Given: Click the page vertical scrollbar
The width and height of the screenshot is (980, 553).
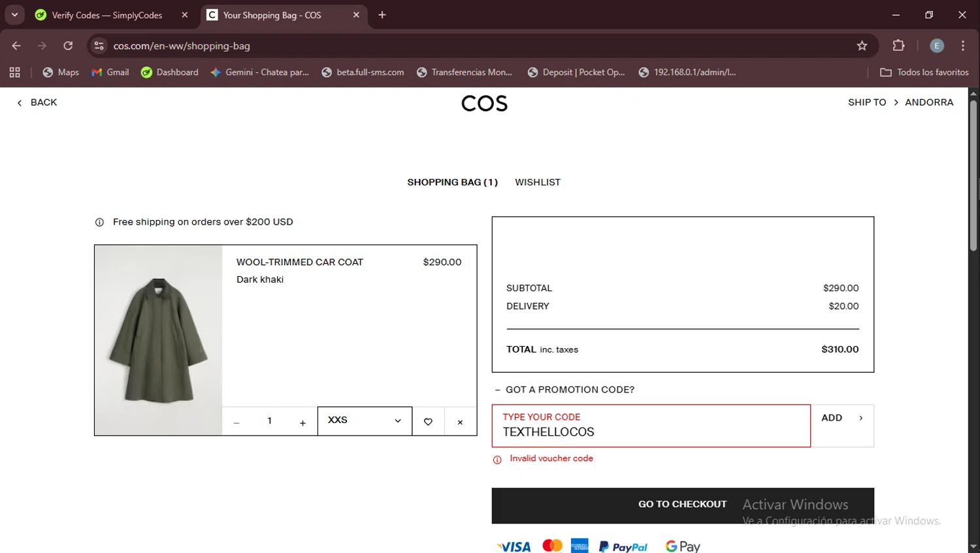Looking at the screenshot, I should 973,176.
